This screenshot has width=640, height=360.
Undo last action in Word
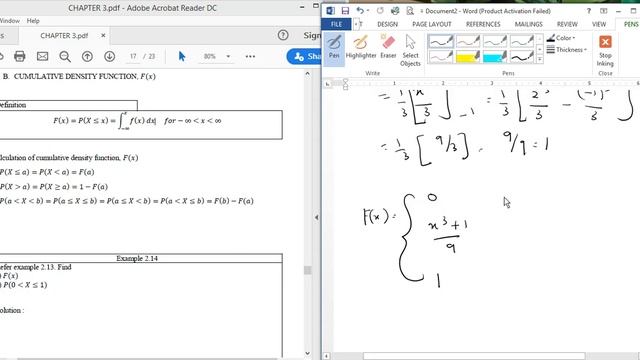(x=360, y=11)
